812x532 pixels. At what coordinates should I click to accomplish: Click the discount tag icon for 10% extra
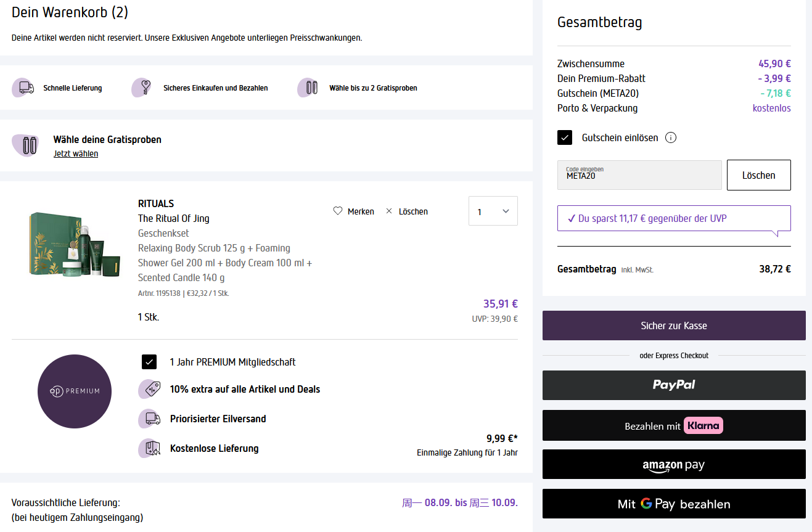[x=150, y=389]
